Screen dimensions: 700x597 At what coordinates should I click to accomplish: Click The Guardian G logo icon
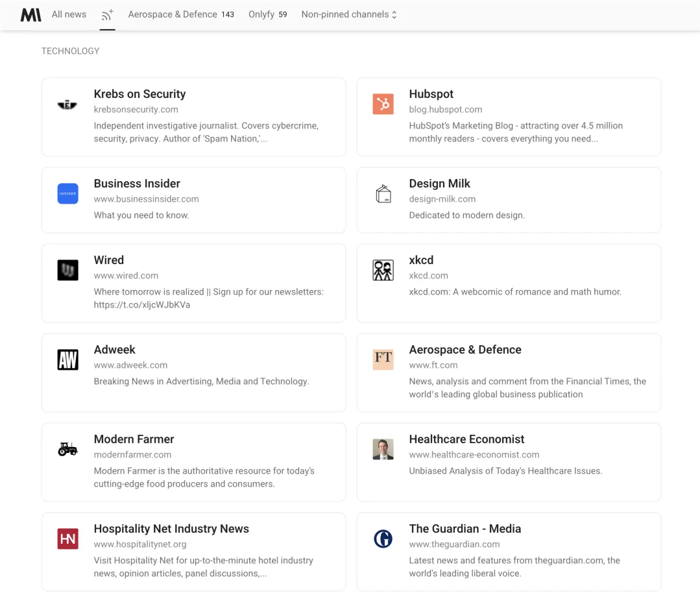pos(383,539)
